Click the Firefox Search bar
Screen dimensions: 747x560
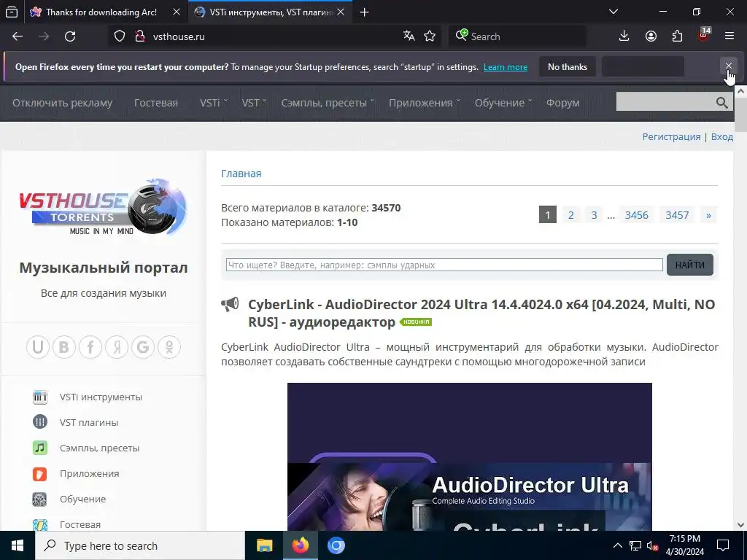coord(517,36)
